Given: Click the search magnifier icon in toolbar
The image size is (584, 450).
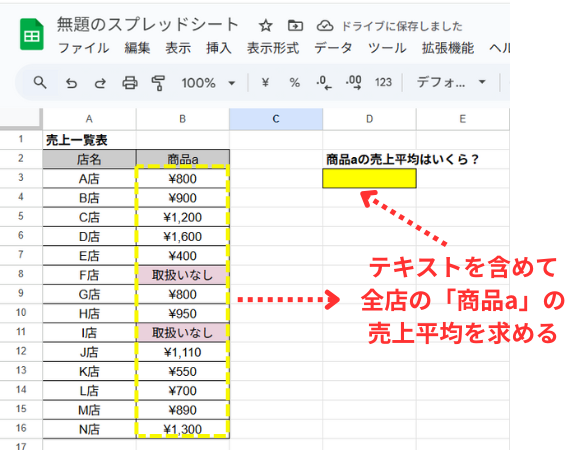Looking at the screenshot, I should [x=40, y=82].
